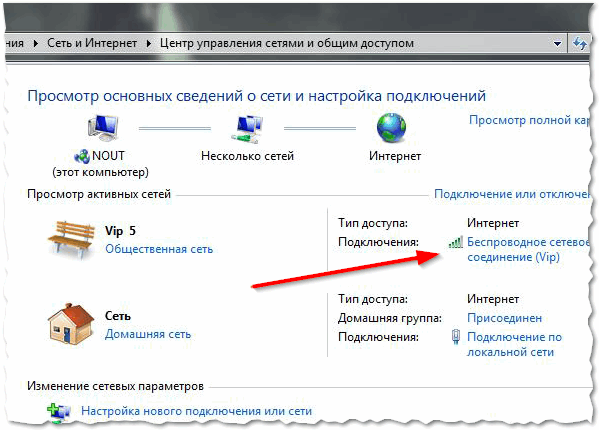Image resolution: width=599 pixels, height=430 pixels.
Task: Click the wireless signal strength bars icon
Action: pyautogui.click(x=455, y=242)
